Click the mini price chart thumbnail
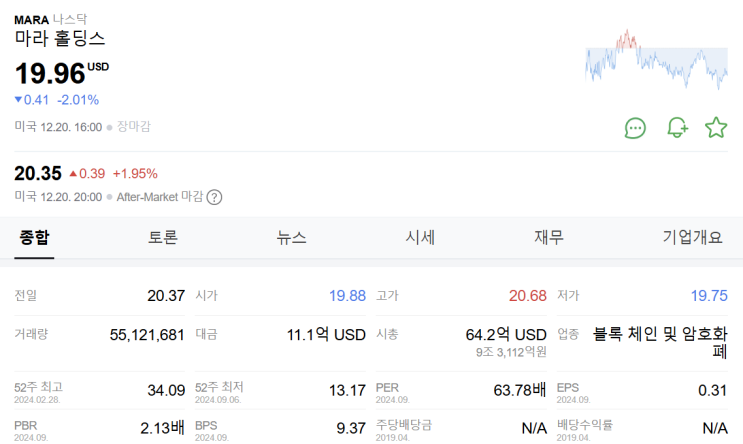 point(657,60)
